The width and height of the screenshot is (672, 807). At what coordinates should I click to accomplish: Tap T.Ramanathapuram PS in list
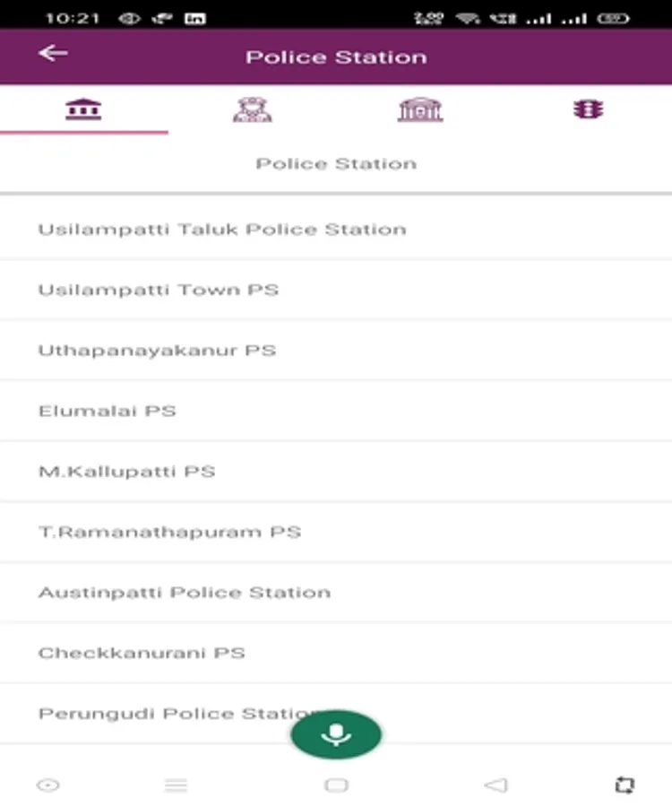[336, 532]
